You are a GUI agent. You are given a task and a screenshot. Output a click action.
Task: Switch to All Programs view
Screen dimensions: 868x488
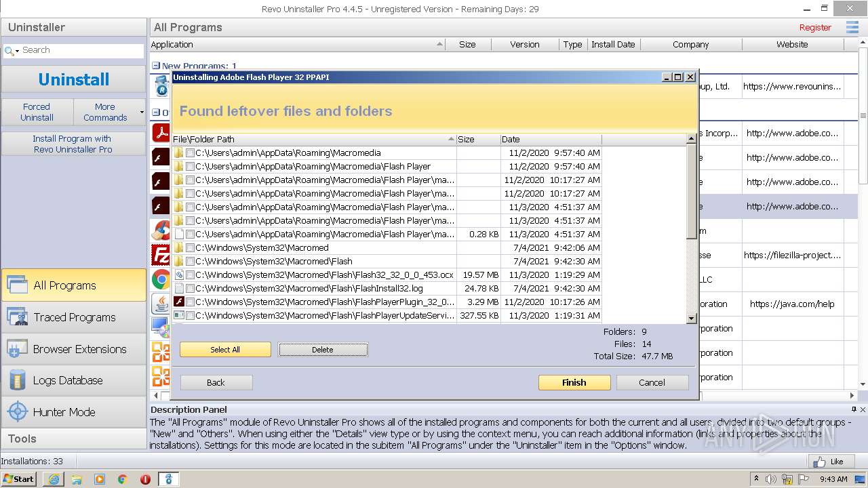coord(73,285)
